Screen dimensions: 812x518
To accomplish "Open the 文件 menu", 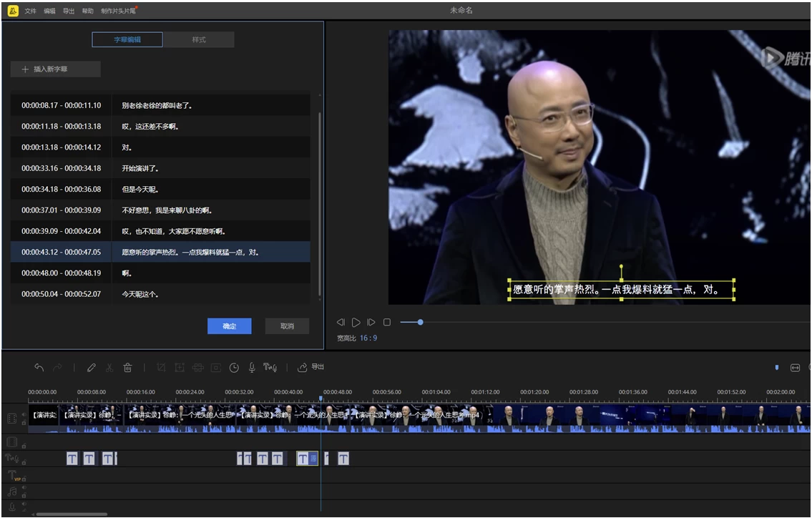I will [x=30, y=11].
